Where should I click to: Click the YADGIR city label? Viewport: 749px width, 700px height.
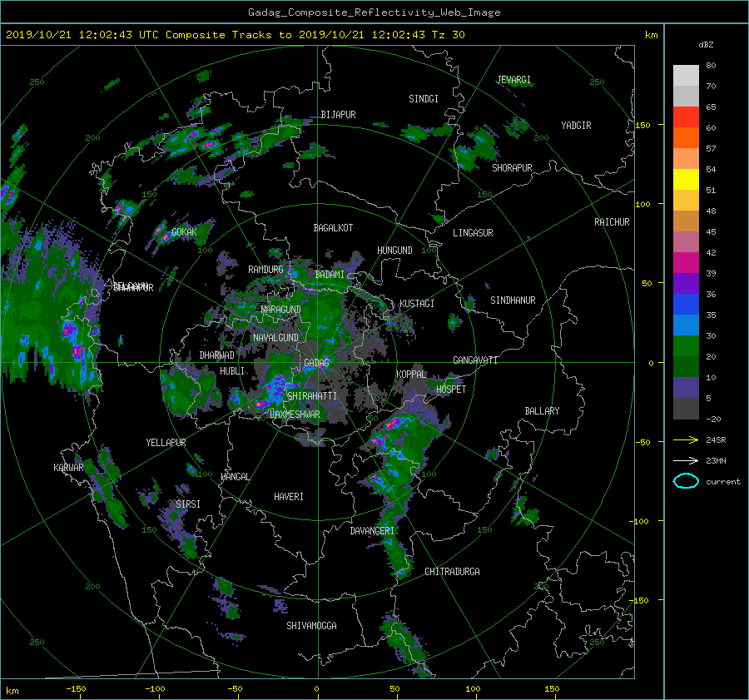click(x=576, y=126)
